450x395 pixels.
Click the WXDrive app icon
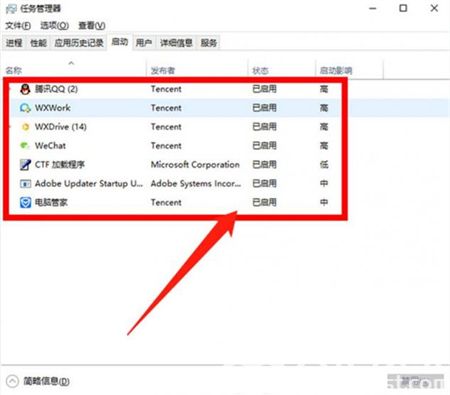(25, 127)
